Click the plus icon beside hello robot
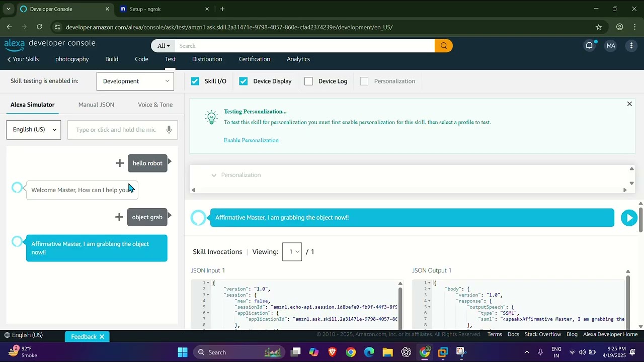 pos(120,163)
